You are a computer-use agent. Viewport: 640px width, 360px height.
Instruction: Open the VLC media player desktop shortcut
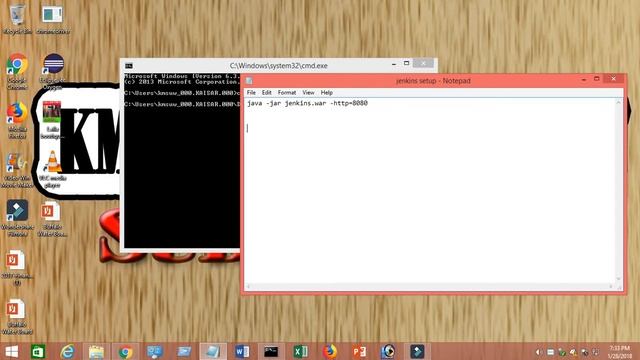pos(53,169)
